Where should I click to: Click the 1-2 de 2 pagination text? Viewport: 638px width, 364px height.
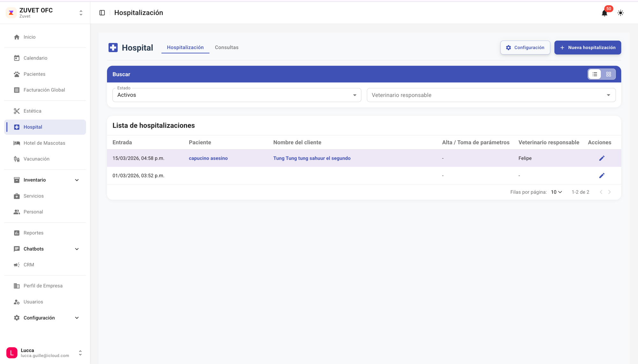(x=580, y=192)
